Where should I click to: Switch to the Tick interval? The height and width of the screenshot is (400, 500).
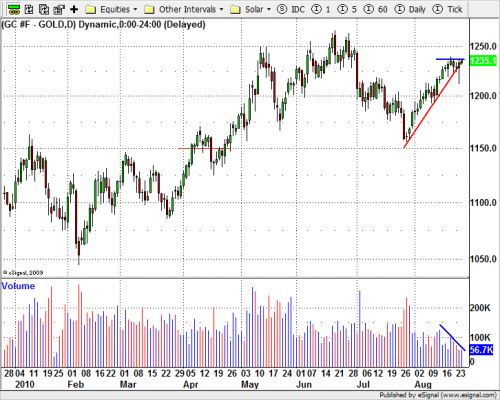[x=448, y=9]
